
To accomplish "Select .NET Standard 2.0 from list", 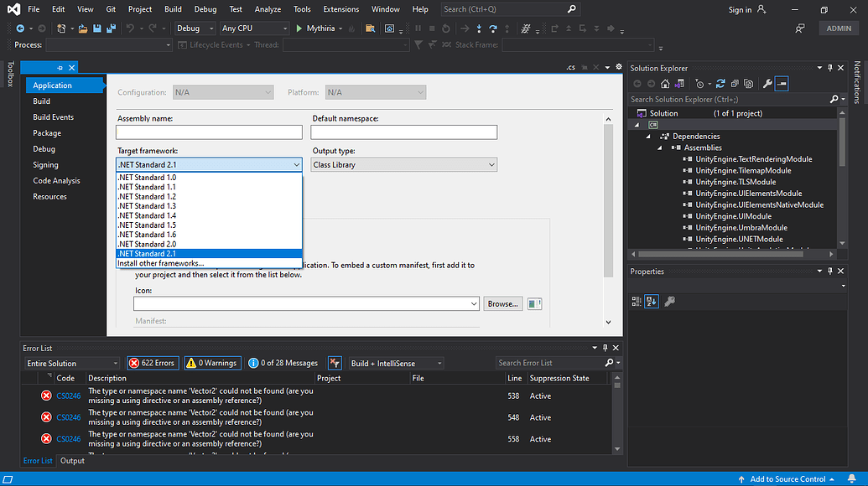I will tap(147, 244).
